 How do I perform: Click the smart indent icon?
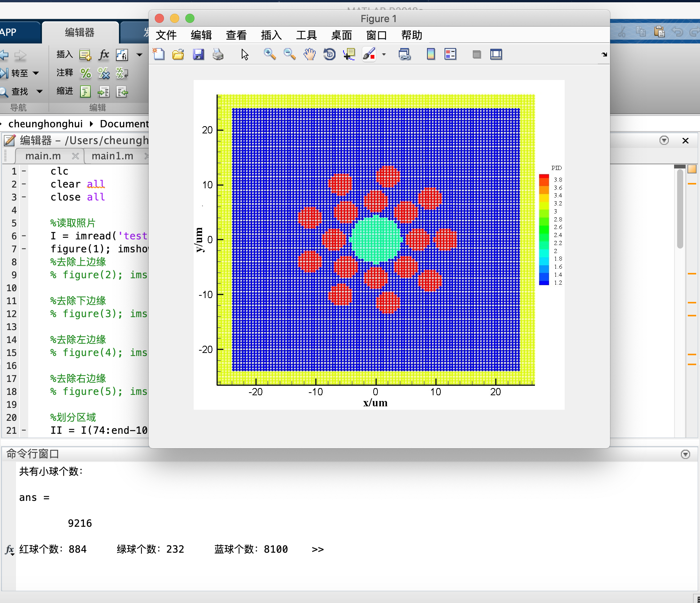[85, 91]
